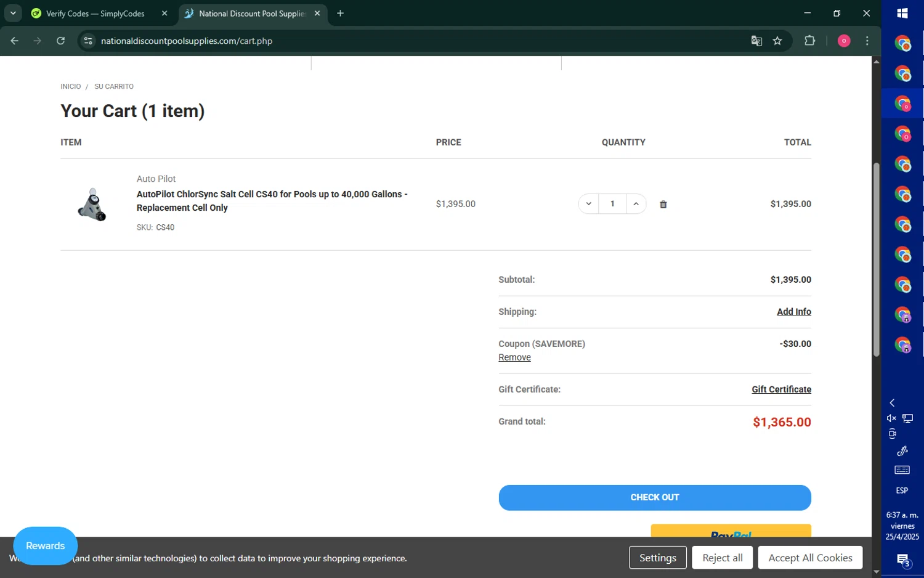This screenshot has width=924, height=578.
Task: Open the pen workspace tray icon
Action: pos(902,451)
